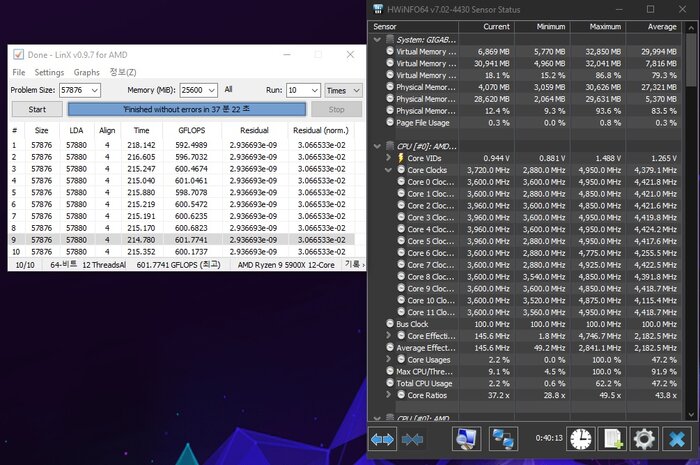The width and height of the screenshot is (700, 465).
Task: Select LinX result row 1 with 592.4989 GFLOPS
Action: tap(181, 145)
